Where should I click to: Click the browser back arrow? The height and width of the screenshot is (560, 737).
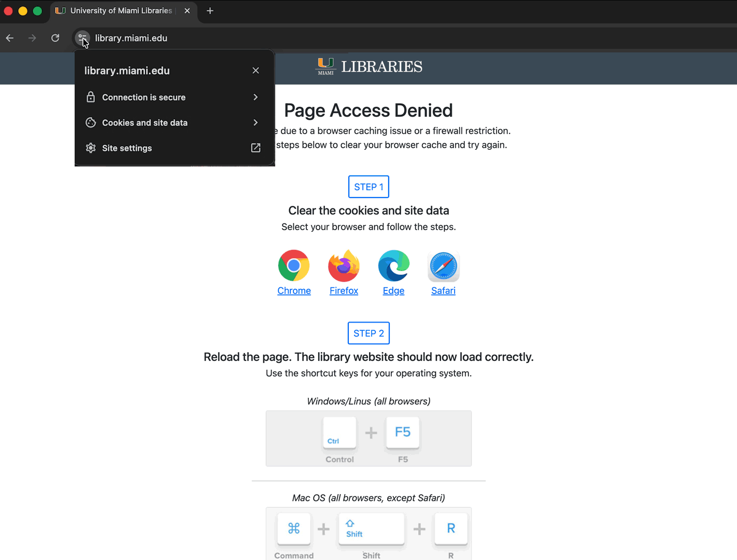tap(10, 38)
